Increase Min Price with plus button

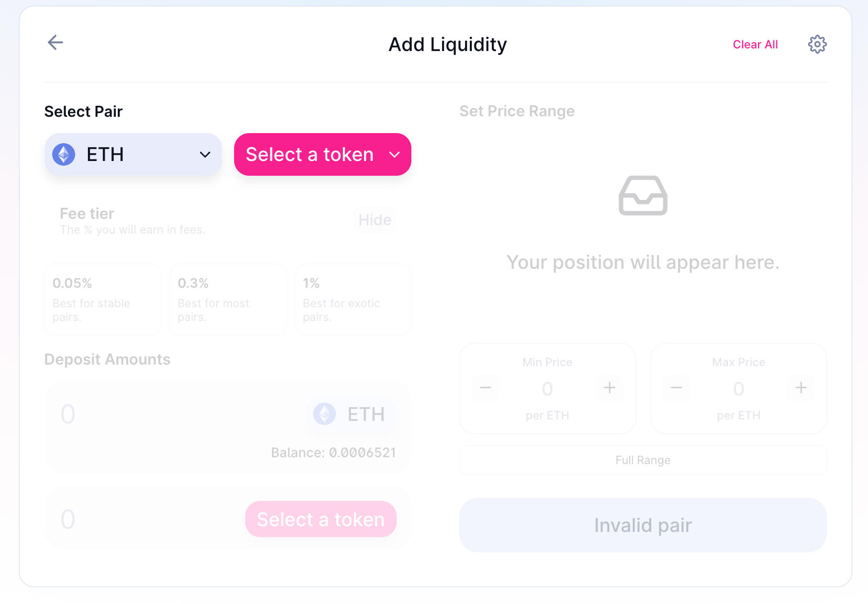[x=610, y=388]
